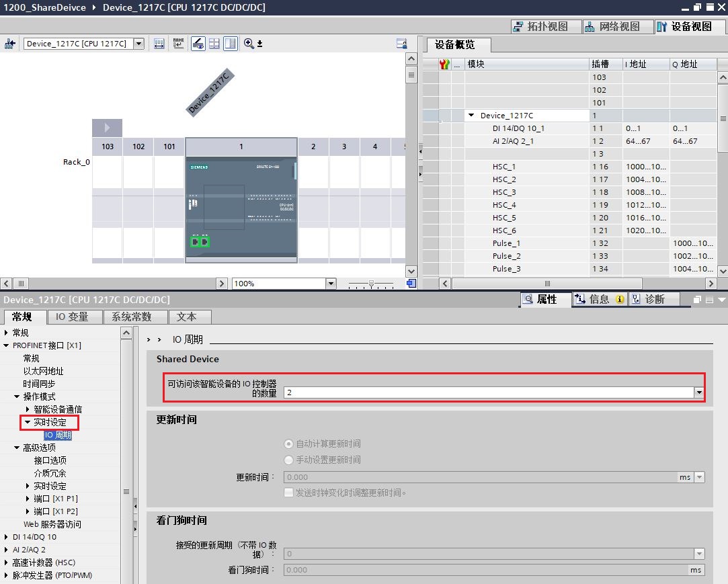Click the zoom download arrow icon

tap(259, 44)
